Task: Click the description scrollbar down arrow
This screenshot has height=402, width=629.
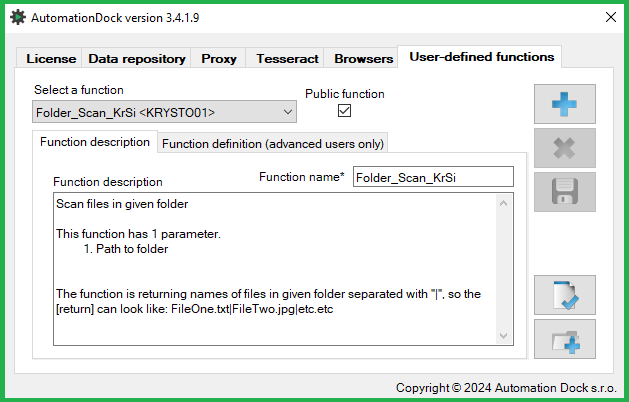Action: 503,335
